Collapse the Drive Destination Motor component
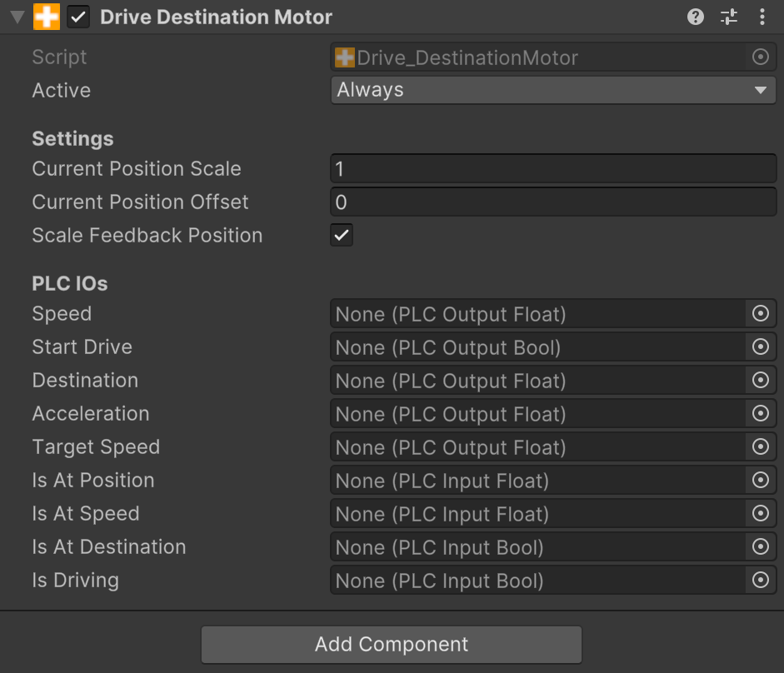784x673 pixels. [x=17, y=17]
